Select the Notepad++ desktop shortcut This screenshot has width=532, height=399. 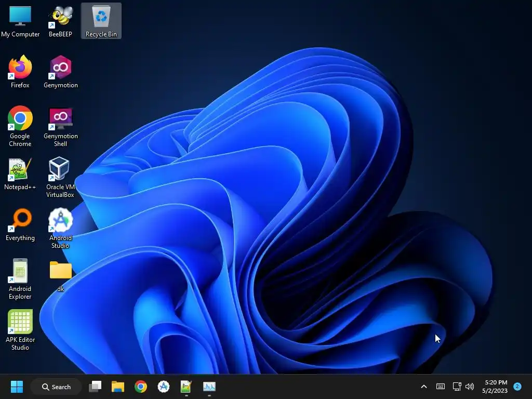click(x=20, y=174)
